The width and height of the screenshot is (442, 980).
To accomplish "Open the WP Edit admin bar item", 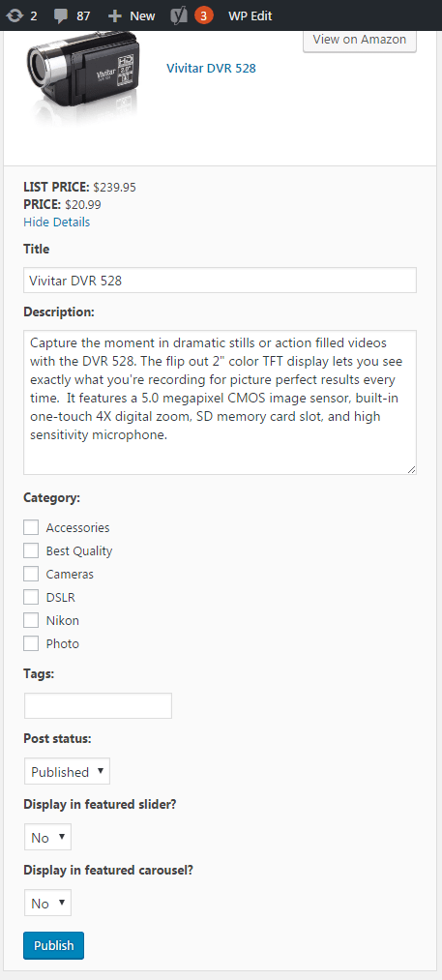I will coord(250,15).
